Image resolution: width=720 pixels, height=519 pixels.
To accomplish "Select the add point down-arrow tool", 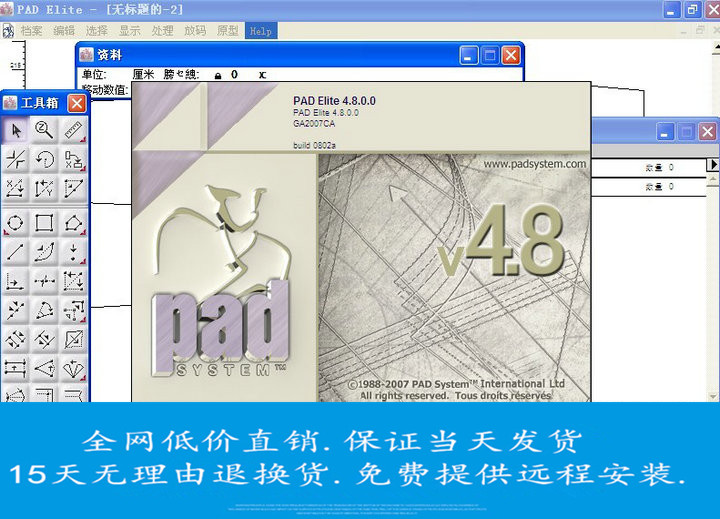I will coord(73,252).
